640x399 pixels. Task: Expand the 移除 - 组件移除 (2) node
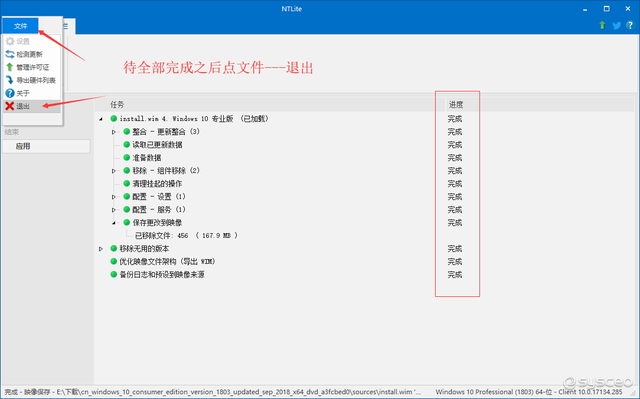point(114,171)
